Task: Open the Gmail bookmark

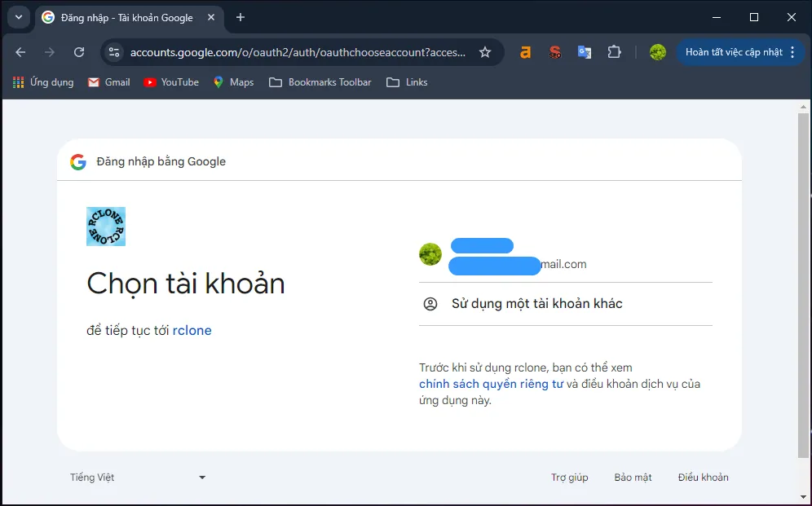Action: [108, 81]
